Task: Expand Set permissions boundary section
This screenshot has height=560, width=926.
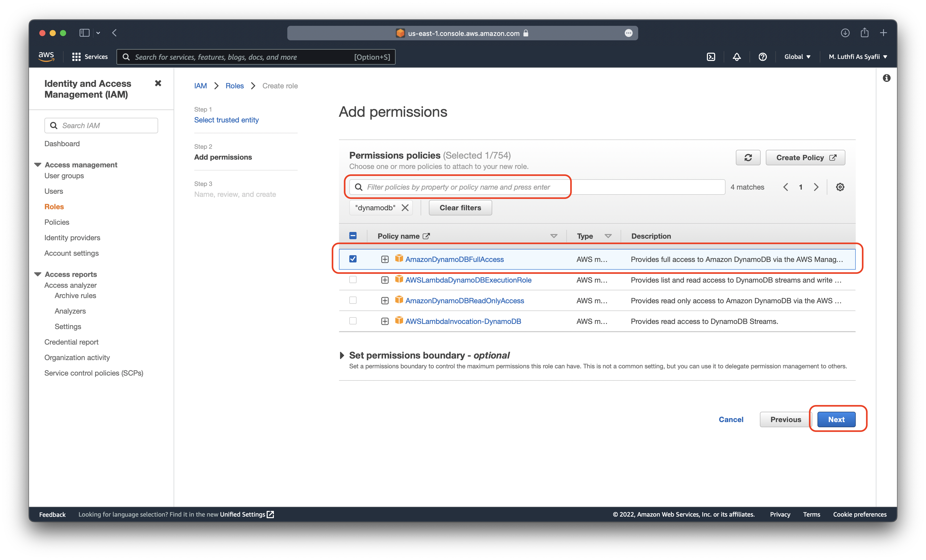Action: 342,355
